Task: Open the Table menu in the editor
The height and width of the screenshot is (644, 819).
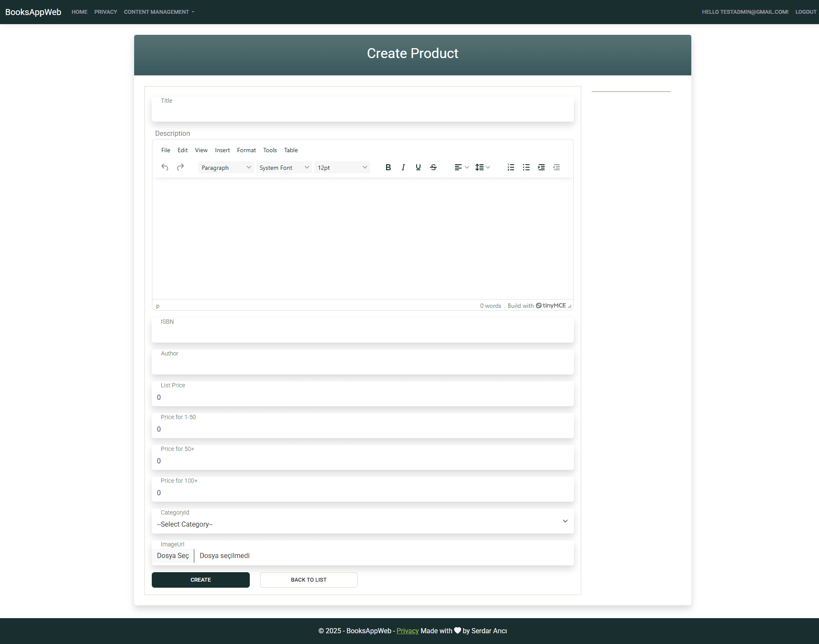Action: (291, 150)
